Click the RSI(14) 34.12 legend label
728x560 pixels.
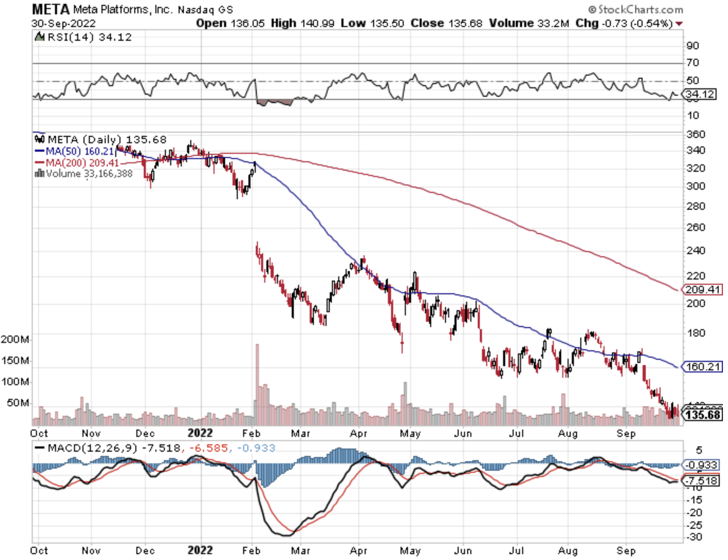[90, 37]
